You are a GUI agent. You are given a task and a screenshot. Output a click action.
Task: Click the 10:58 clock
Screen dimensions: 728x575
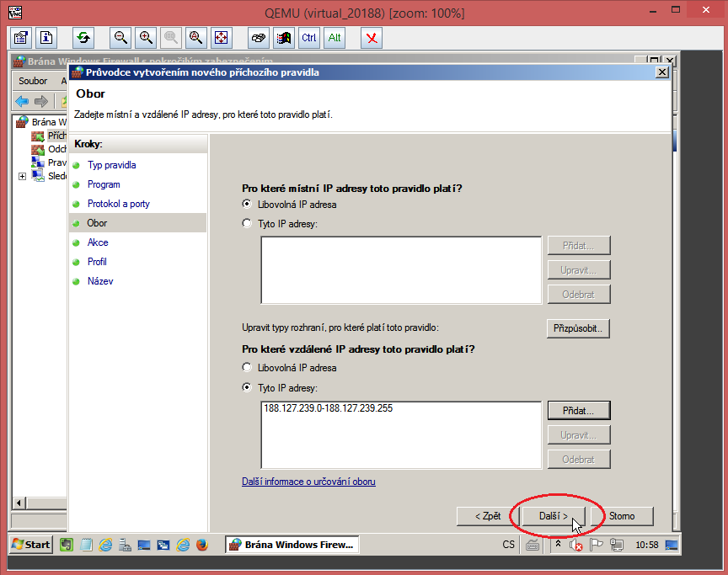click(x=647, y=545)
